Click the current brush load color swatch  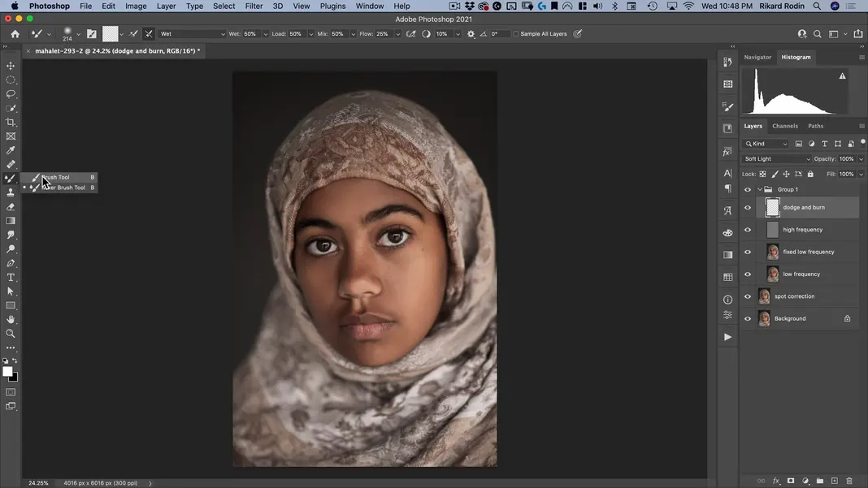pyautogui.click(x=110, y=34)
